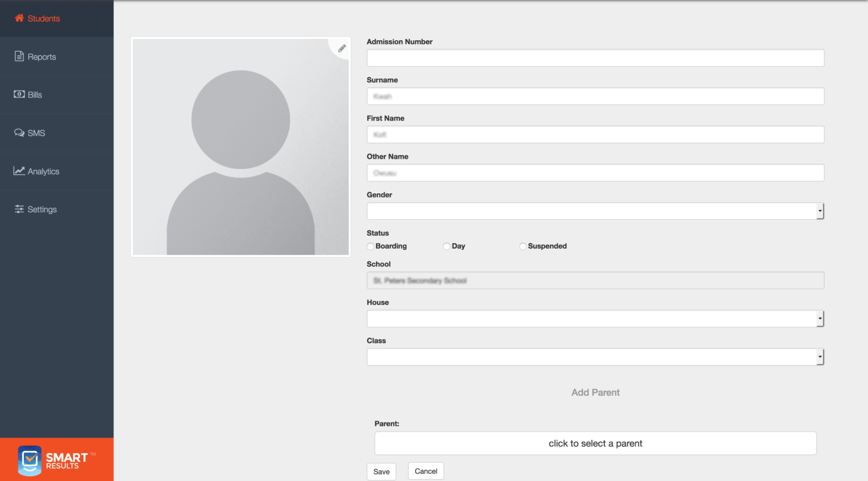Open the Class dropdown
Screen dimensions: 868x481
[x=595, y=357]
